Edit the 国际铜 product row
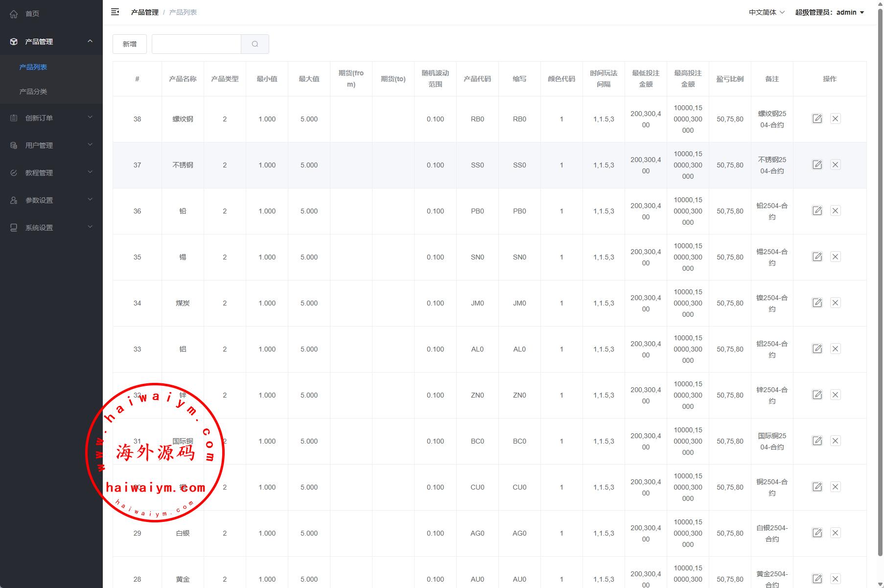The width and height of the screenshot is (884, 588). tap(817, 441)
